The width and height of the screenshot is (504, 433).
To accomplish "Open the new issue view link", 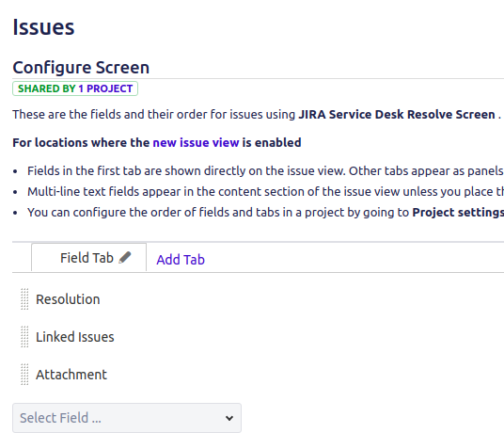I will click(x=196, y=142).
